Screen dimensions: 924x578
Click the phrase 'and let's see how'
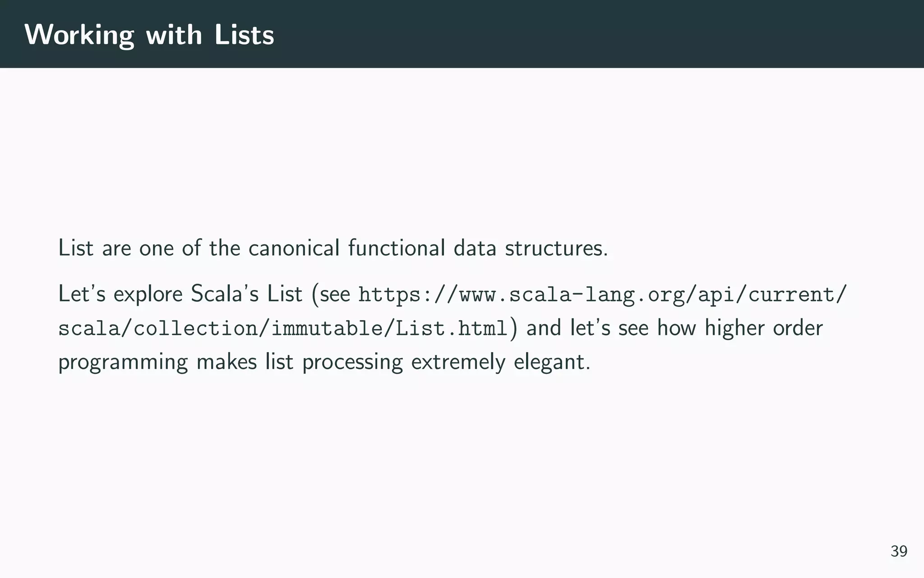click(x=612, y=328)
